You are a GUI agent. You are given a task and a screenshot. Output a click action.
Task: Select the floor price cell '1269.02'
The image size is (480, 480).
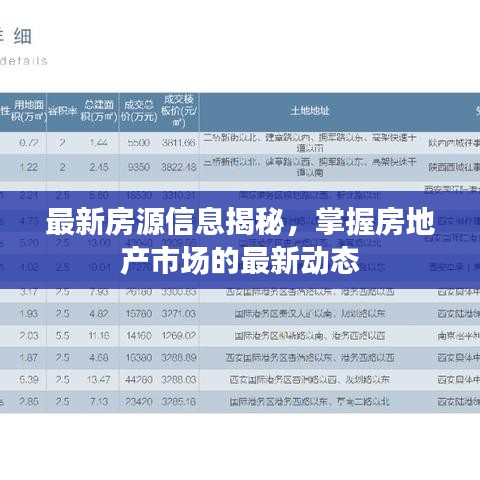click(x=179, y=336)
